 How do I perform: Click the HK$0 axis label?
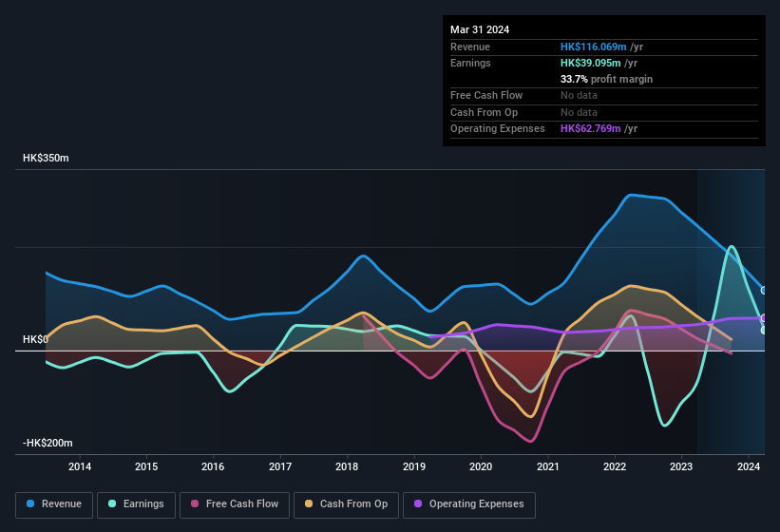(35, 339)
